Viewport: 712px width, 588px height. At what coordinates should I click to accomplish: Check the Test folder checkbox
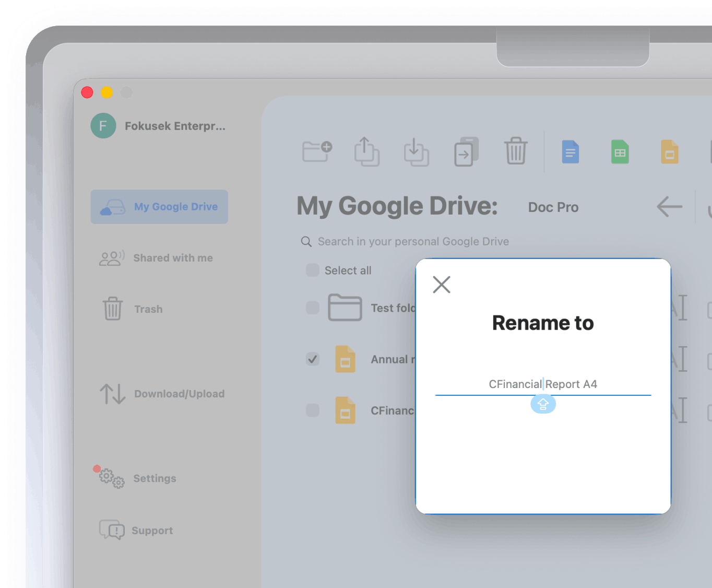click(x=312, y=308)
